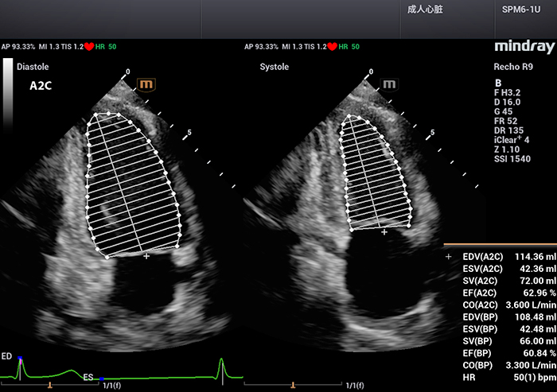Click the ED marker on the ECG trace

point(7,355)
